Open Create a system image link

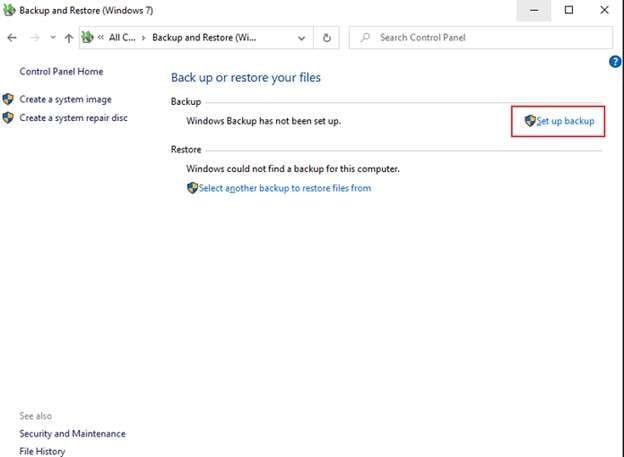tap(65, 100)
